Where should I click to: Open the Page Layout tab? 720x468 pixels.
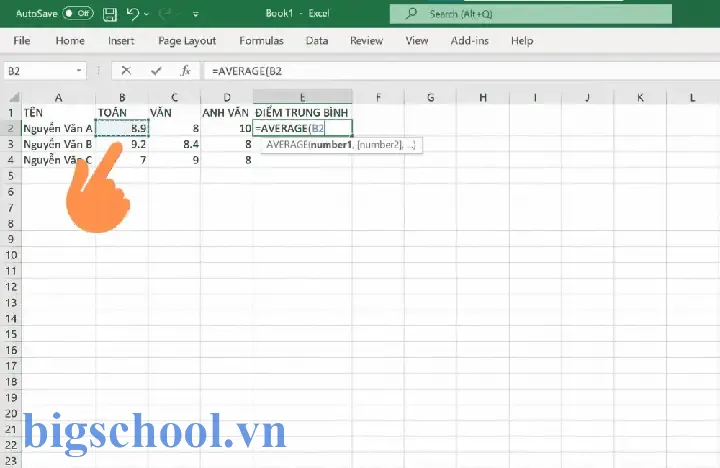(x=187, y=41)
